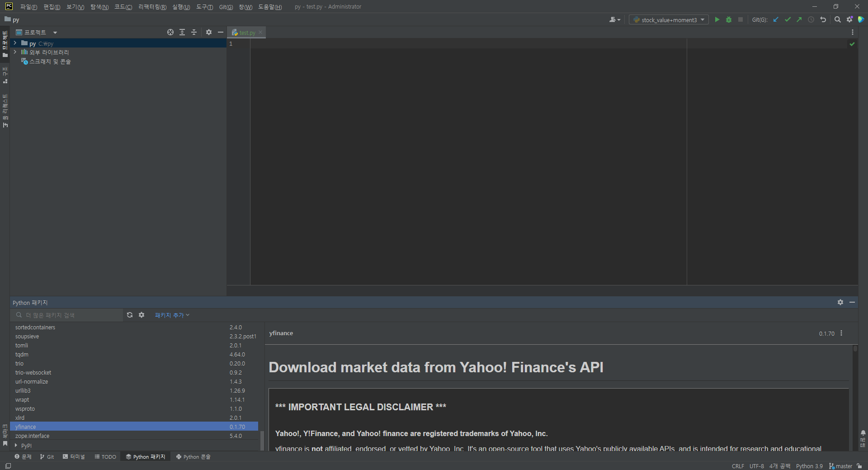Image resolution: width=868 pixels, height=470 pixels.
Task: Switch to the Python 콘솔 tab
Action: [193, 457]
